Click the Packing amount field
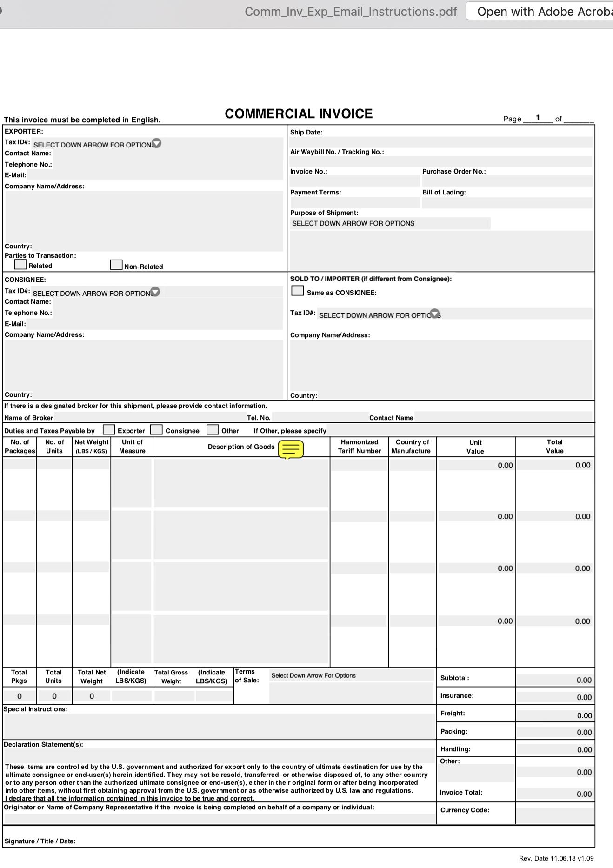Image resolution: width=613 pixels, height=868 pixels. click(x=555, y=732)
